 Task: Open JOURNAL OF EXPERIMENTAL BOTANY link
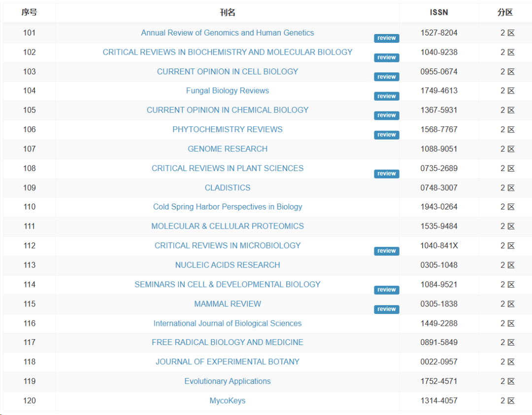point(227,362)
